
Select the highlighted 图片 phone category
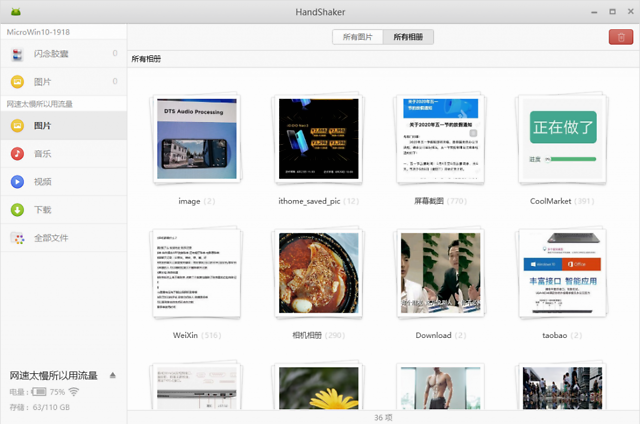tap(64, 125)
